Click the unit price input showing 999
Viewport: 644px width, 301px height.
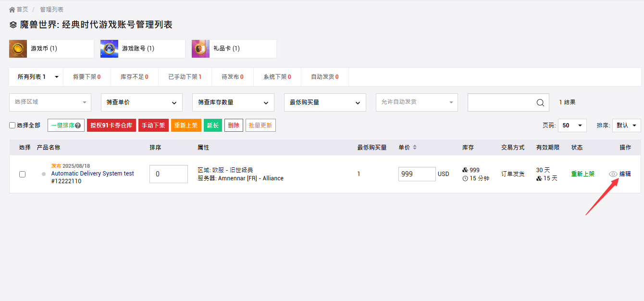417,174
